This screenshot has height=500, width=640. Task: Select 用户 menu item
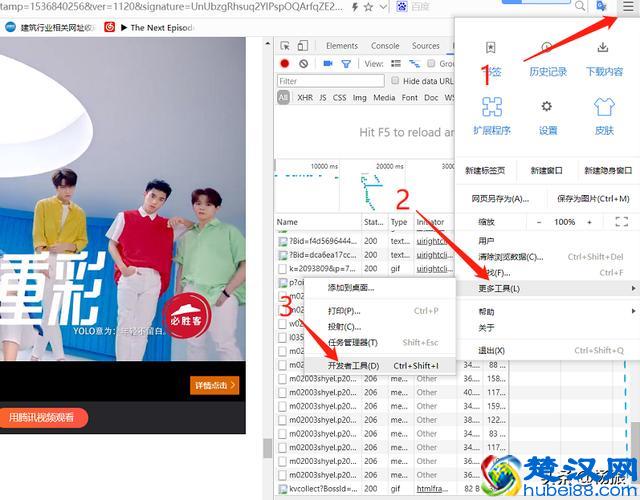[547, 241]
